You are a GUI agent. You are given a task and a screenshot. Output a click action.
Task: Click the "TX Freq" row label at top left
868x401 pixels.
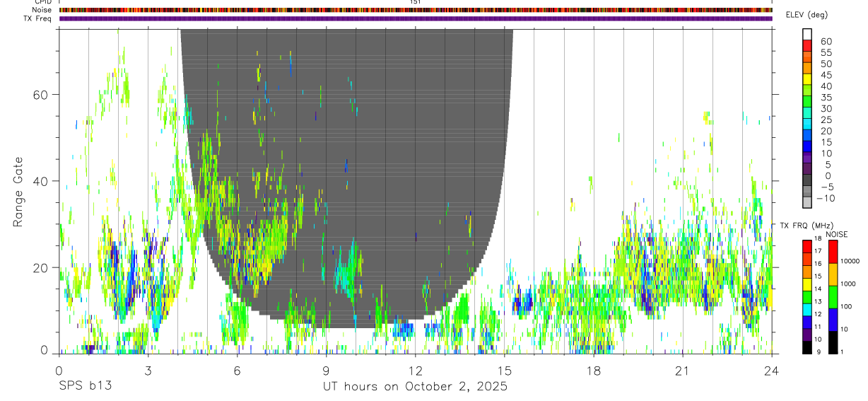tap(39, 18)
